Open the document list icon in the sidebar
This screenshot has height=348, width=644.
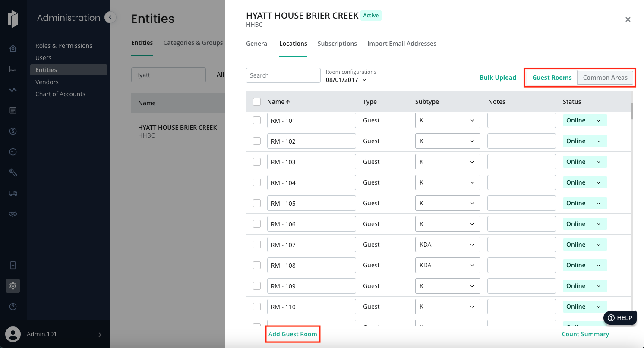tap(13, 110)
